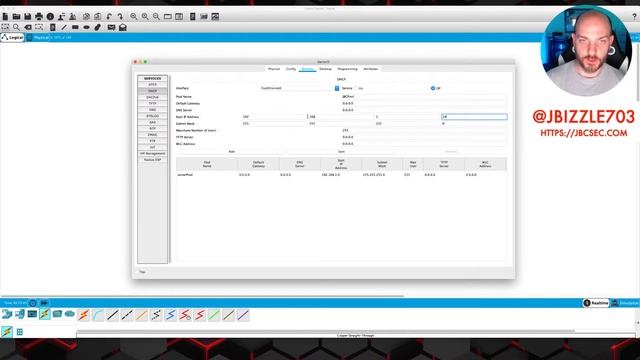Choose the Draw Rectangle tool
Viewport: 640px width, 360px height.
(75, 27)
